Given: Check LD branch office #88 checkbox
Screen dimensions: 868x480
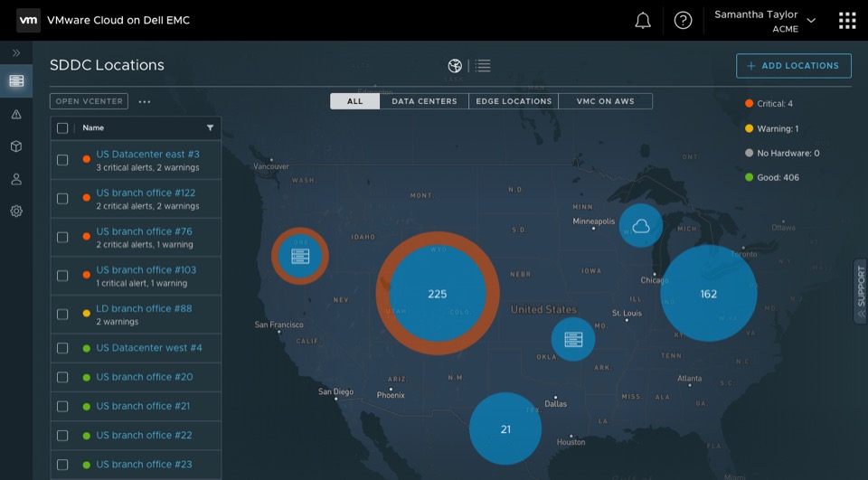Looking at the screenshot, I should [x=62, y=314].
